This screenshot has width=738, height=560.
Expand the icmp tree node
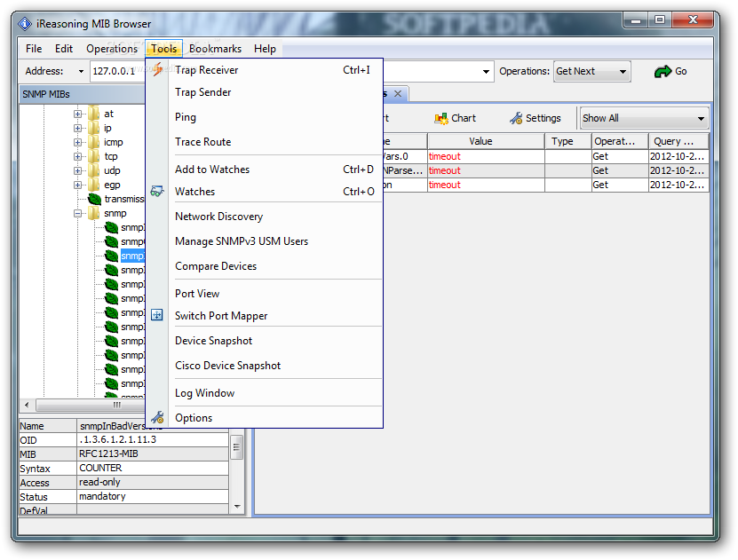tap(77, 142)
